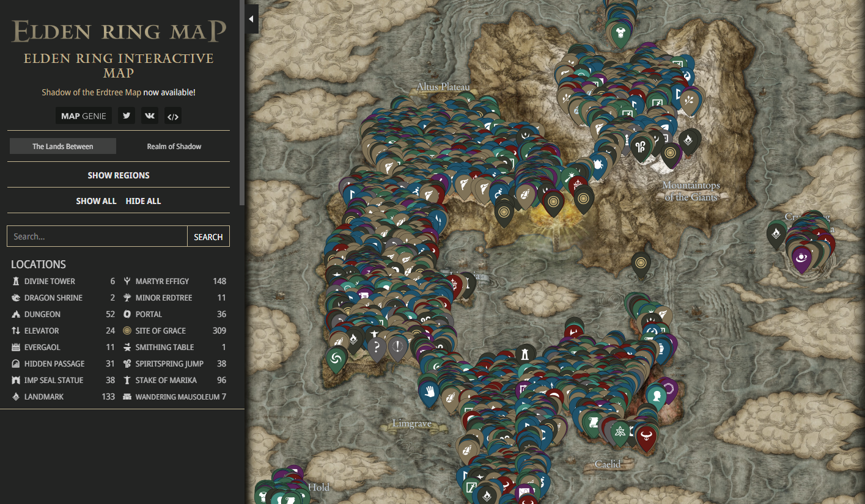Viewport: 865px width, 504px height.
Task: Select the grey question mark map marker
Action: coord(377,349)
